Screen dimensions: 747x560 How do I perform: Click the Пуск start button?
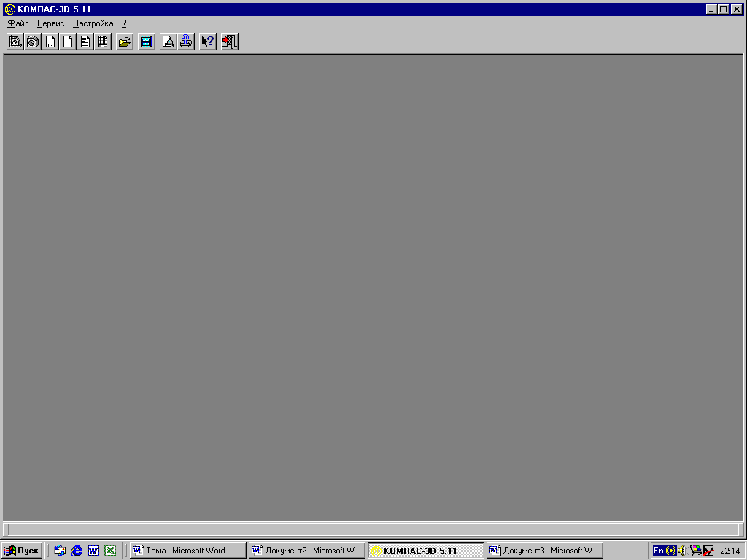[22, 551]
